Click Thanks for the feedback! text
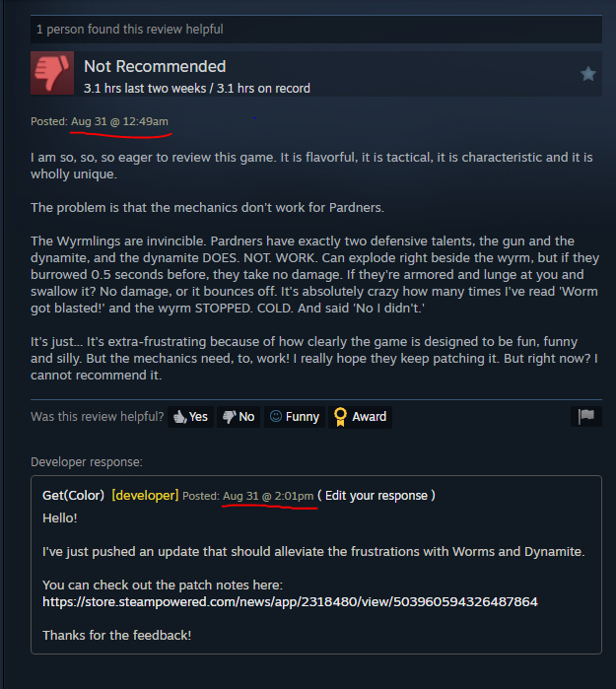This screenshot has height=689, width=616. pyautogui.click(x=117, y=636)
